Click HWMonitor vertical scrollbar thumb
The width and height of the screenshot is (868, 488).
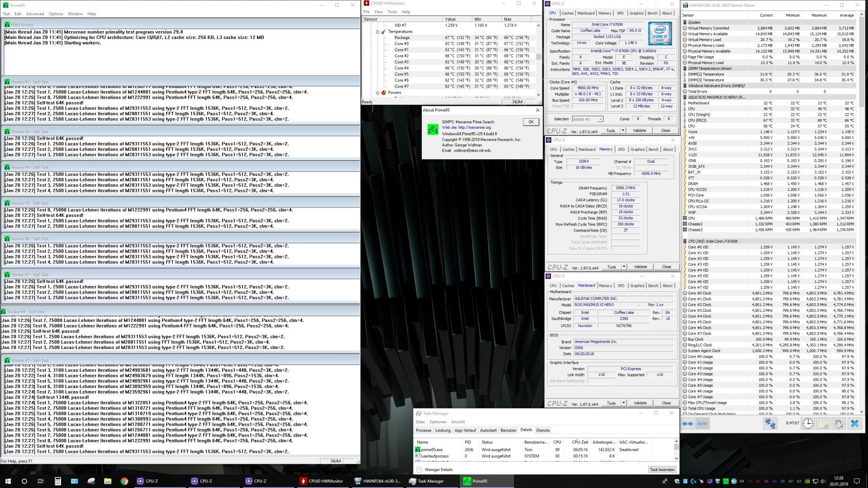click(x=539, y=56)
